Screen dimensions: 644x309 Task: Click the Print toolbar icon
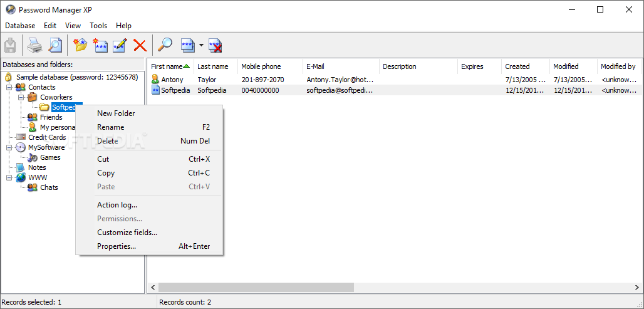[x=34, y=45]
